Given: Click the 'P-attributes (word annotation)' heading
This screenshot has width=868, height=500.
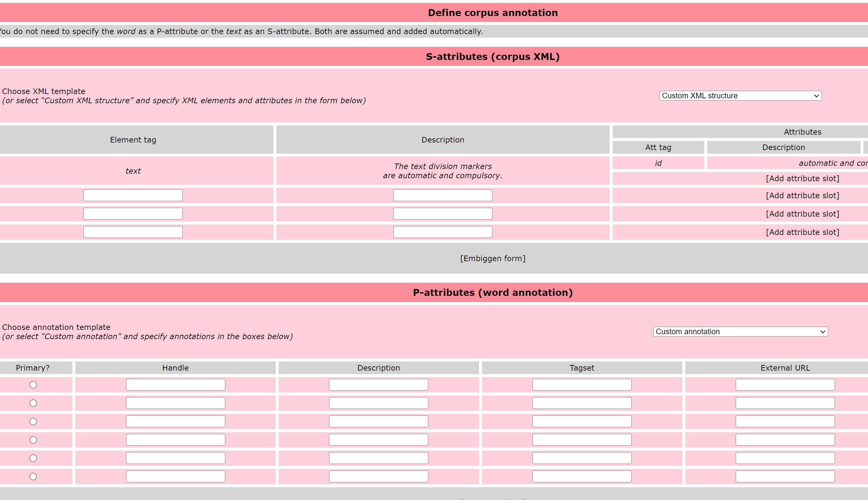Looking at the screenshot, I should (x=493, y=293).
